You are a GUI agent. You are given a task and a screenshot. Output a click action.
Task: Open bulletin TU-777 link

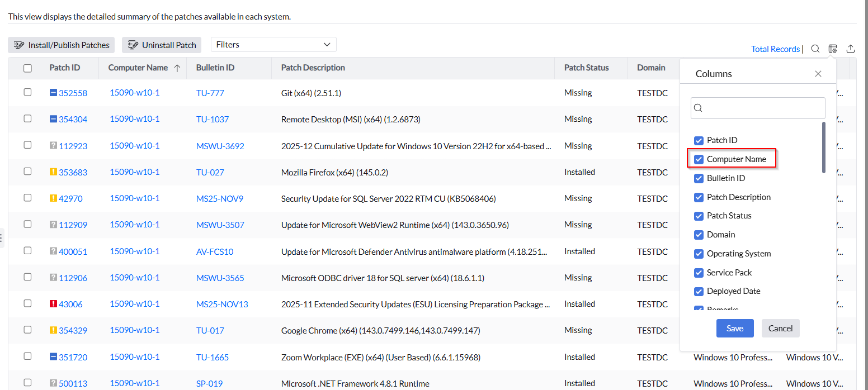click(210, 93)
